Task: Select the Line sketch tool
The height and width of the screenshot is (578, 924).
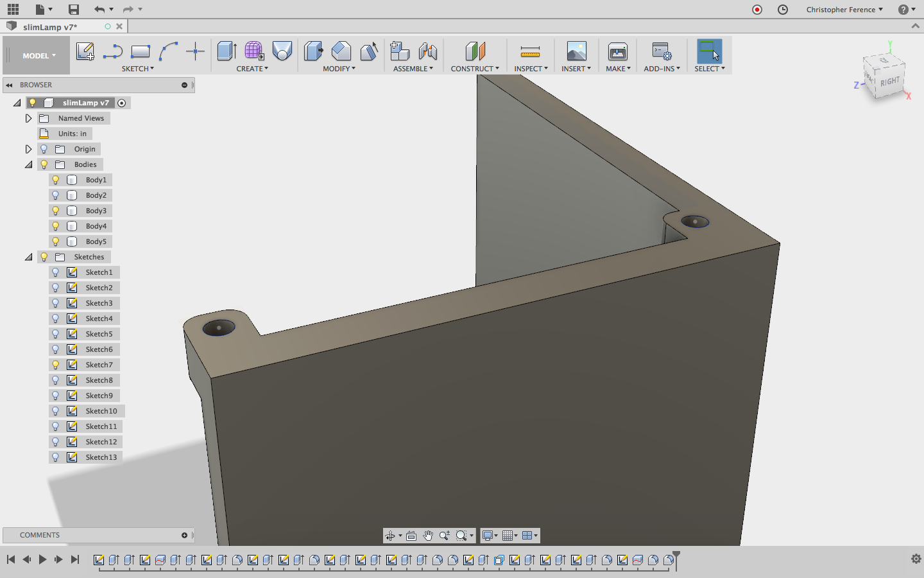Action: (113, 51)
